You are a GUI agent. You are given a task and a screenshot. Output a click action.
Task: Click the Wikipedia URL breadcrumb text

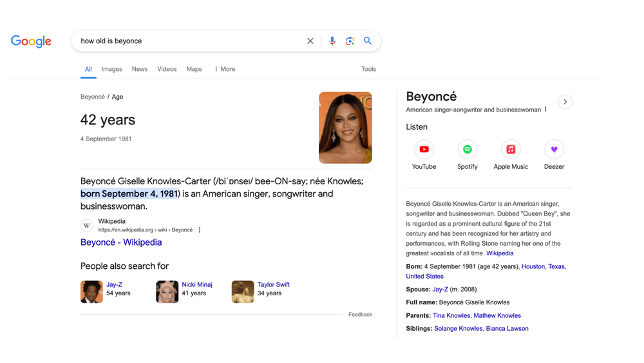(x=146, y=230)
